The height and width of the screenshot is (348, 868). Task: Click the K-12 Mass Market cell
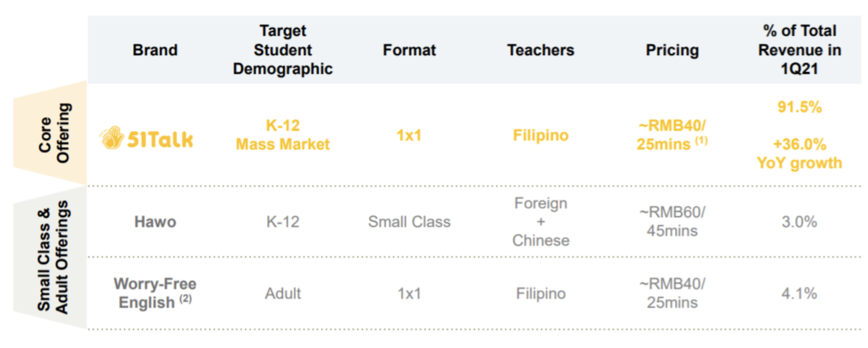283,135
